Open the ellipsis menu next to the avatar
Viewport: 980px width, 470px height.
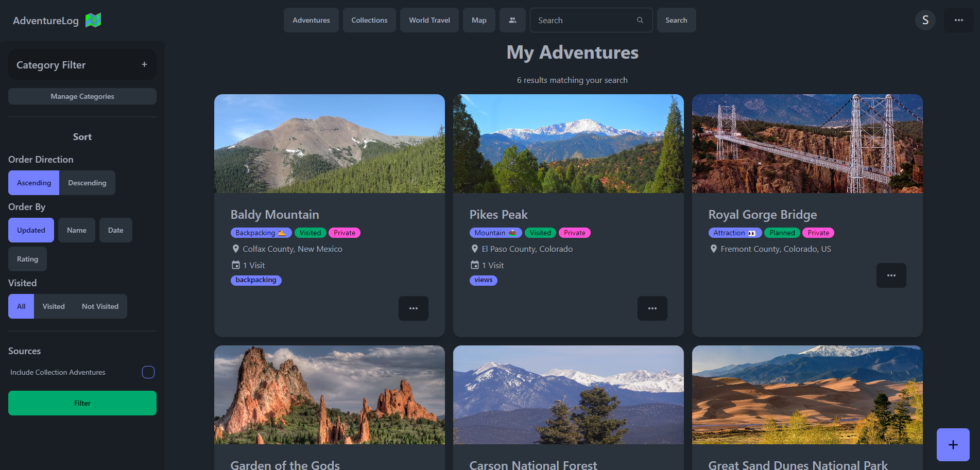tap(958, 20)
